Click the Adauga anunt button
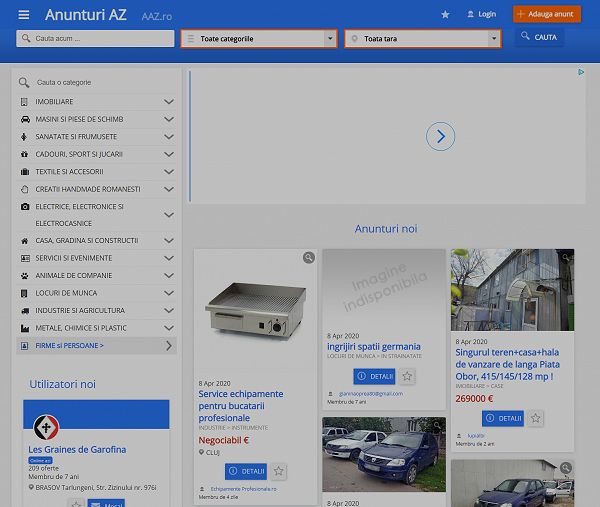This screenshot has height=507, width=600. 546,14
